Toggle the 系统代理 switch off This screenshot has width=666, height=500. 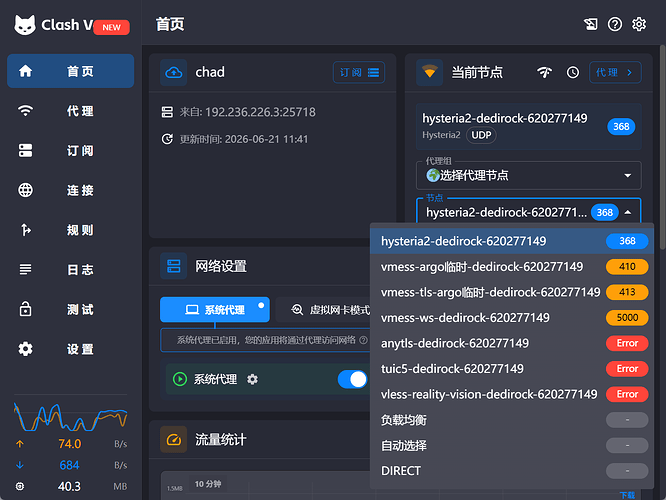click(352, 379)
